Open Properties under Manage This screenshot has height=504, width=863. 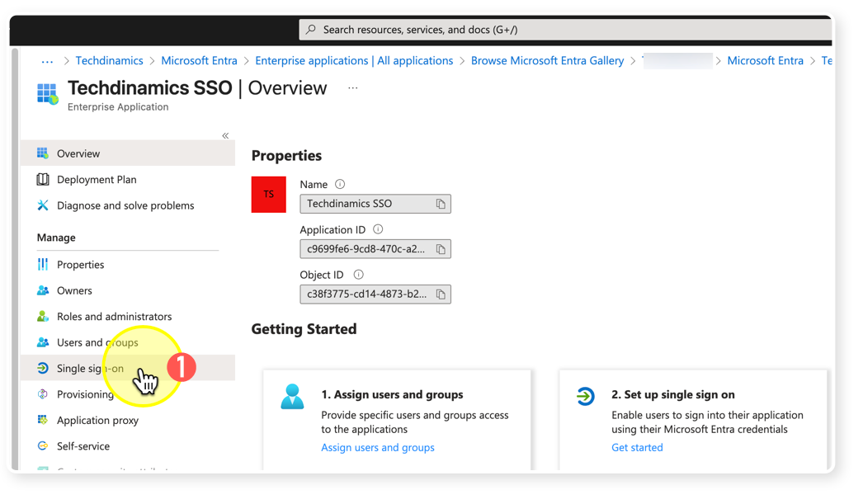[128, 265]
